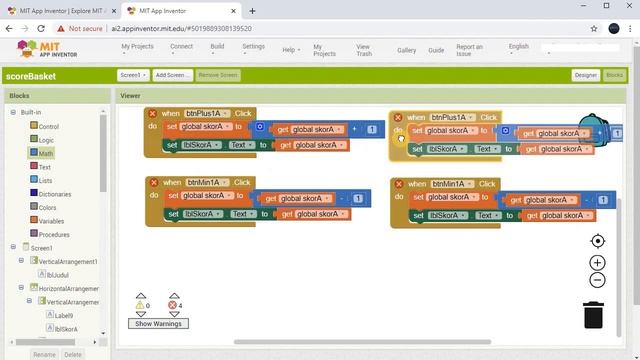Click the Rename button
Viewport: 640px width, 360px height.
pyautogui.click(x=44, y=354)
